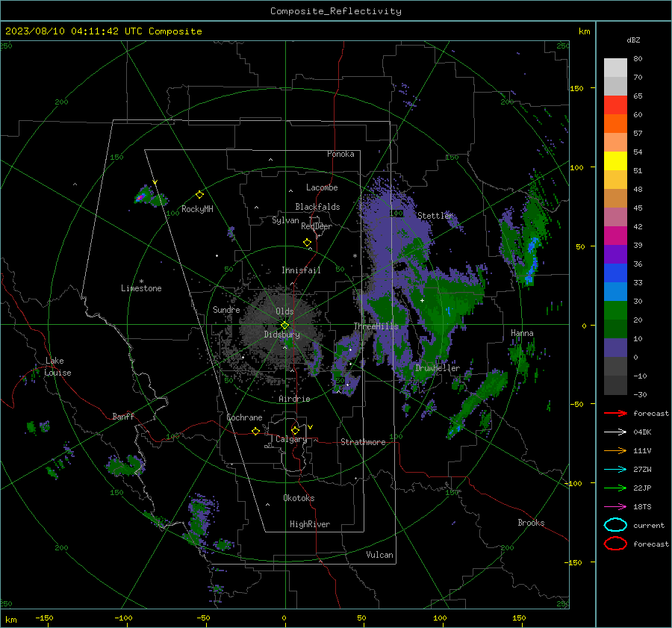Click the Sundre label
672x628 pixels.
226,309
